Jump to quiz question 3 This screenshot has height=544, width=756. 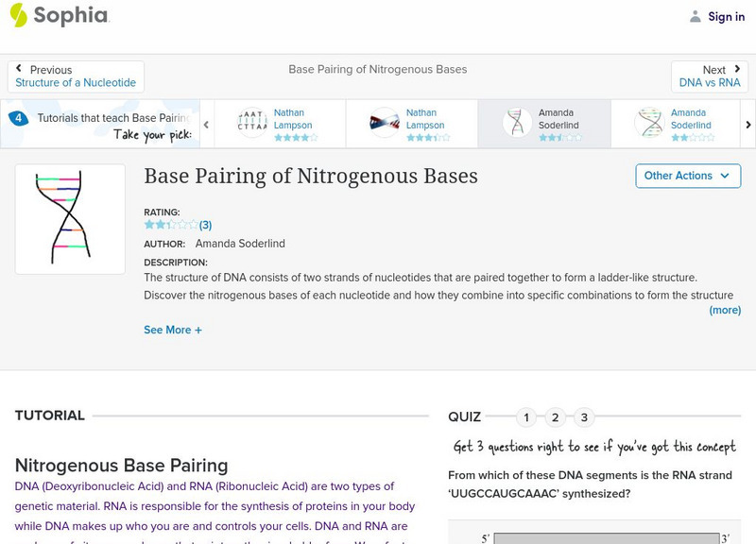coord(585,417)
